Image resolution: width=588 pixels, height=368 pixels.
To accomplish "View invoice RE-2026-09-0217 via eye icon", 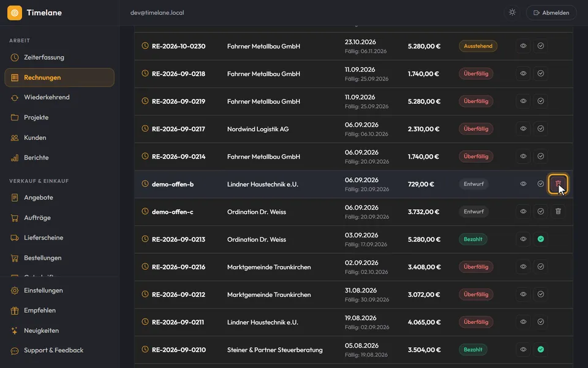I will pos(523,129).
